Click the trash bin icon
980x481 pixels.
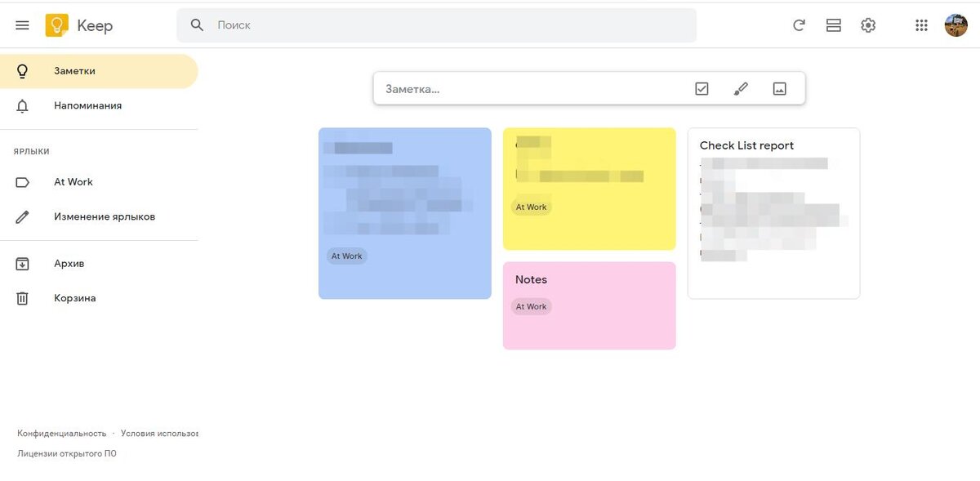22,298
